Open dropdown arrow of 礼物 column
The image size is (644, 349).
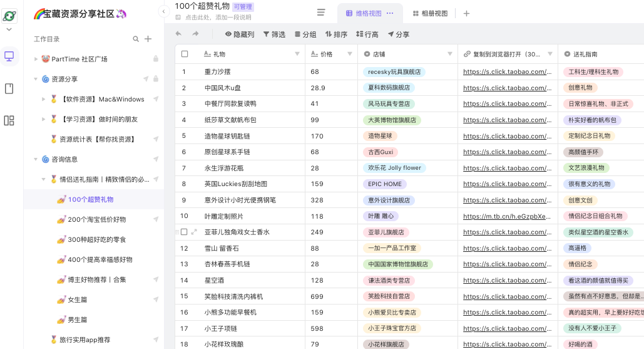(x=297, y=54)
